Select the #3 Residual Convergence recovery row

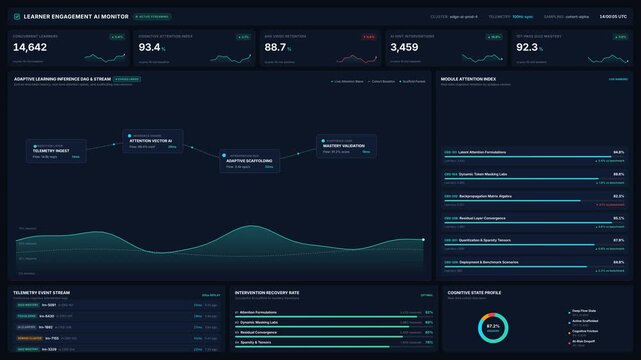click(334, 334)
